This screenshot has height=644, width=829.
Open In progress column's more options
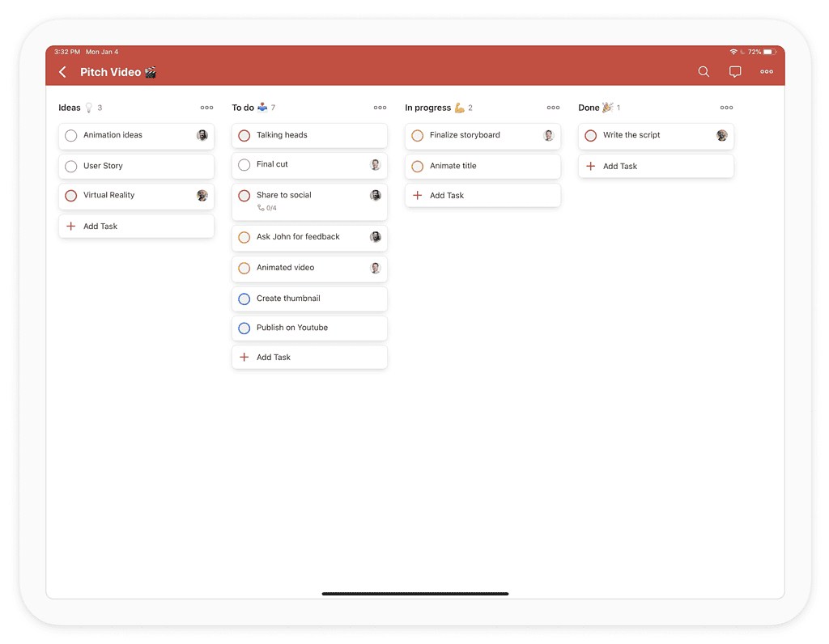click(x=553, y=108)
